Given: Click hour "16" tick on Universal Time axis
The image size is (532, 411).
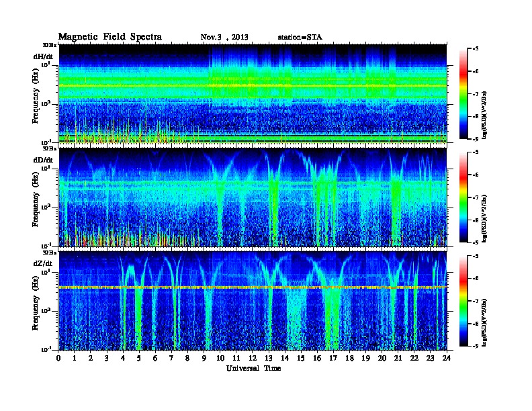Looking at the screenshot, I should tap(317, 359).
